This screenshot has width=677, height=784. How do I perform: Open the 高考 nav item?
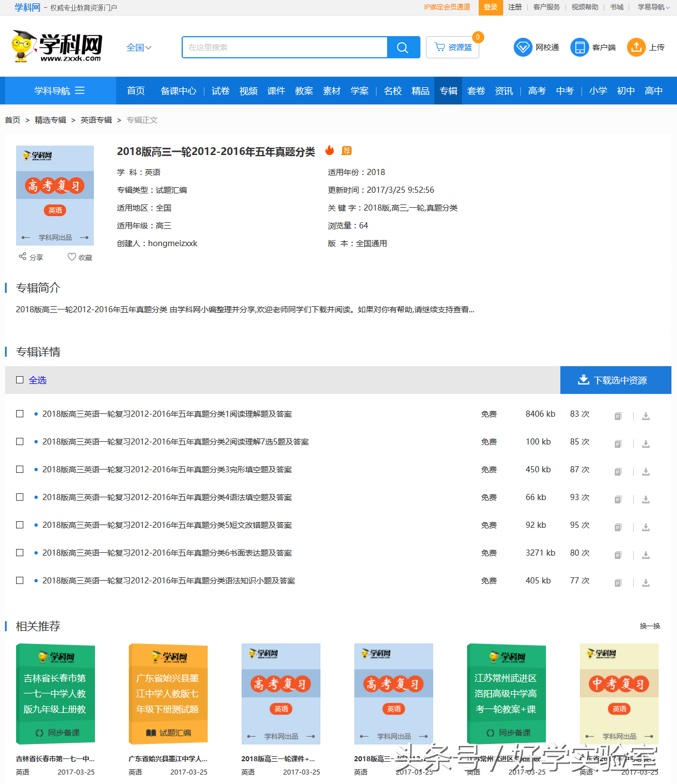tap(537, 91)
